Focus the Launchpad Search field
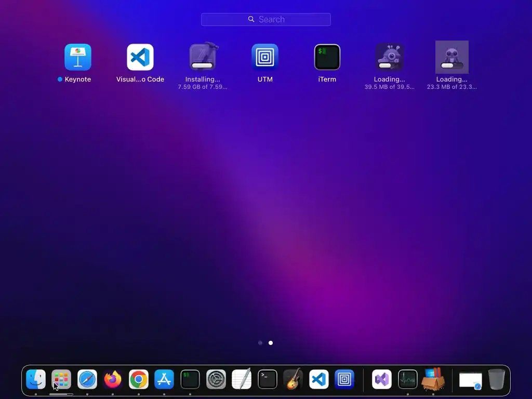Screen dimensions: 532x399 tap(266, 19)
